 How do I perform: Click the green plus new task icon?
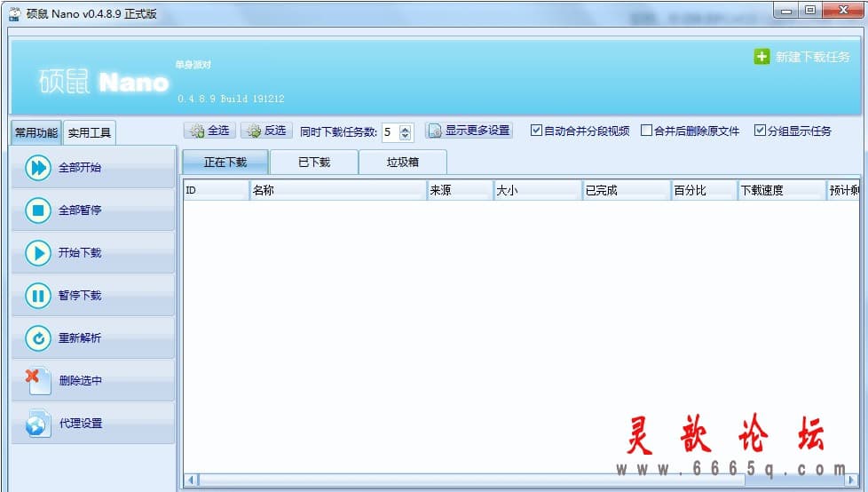[x=761, y=57]
